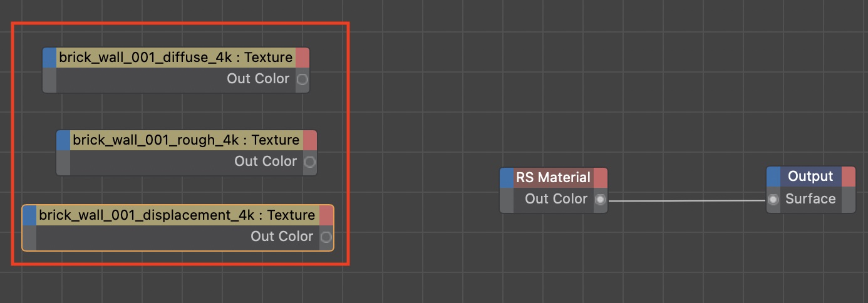868x303 pixels.
Task: Click the RS Material Out Color port
Action: (x=600, y=200)
